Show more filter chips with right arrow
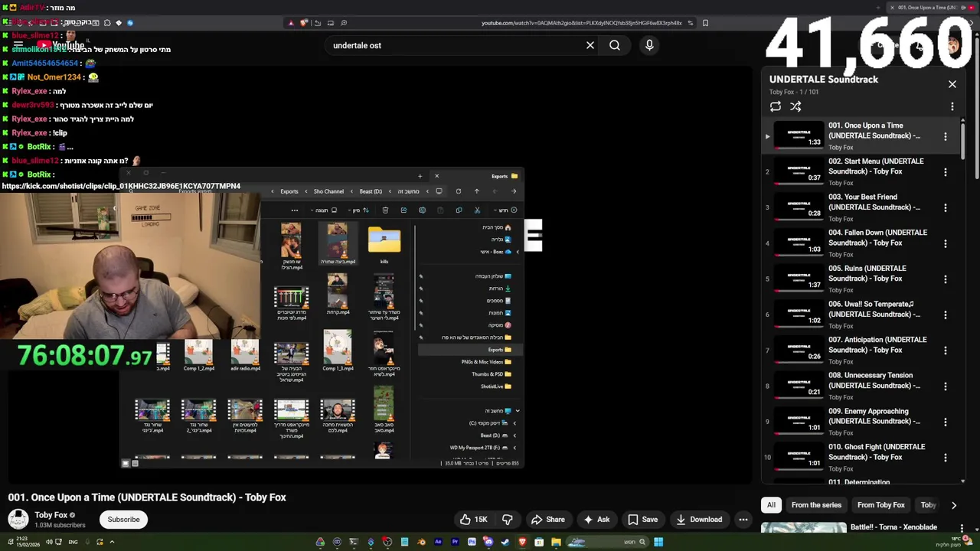The height and width of the screenshot is (551, 980). tap(954, 505)
